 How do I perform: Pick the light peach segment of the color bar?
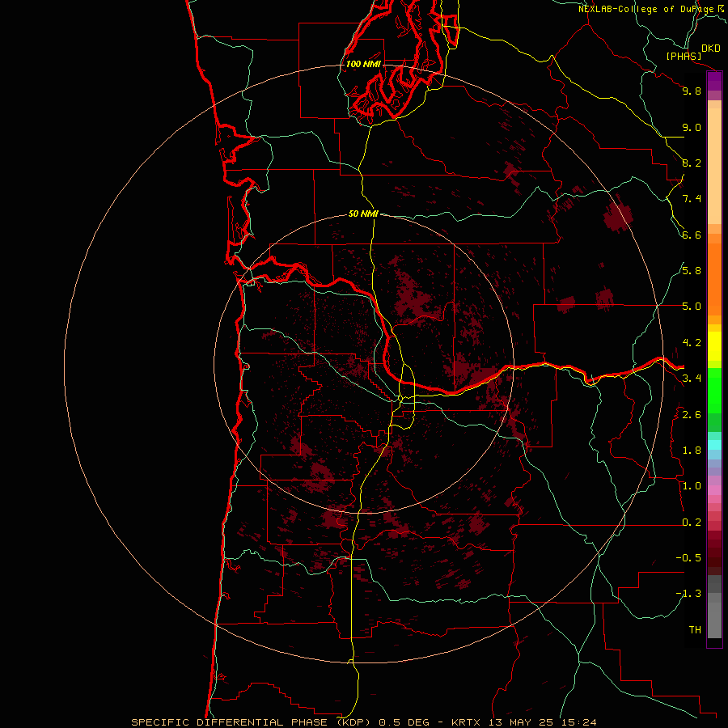point(714,166)
